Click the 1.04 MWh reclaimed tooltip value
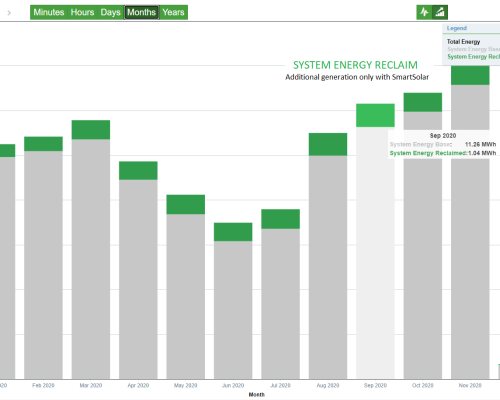 coord(482,153)
